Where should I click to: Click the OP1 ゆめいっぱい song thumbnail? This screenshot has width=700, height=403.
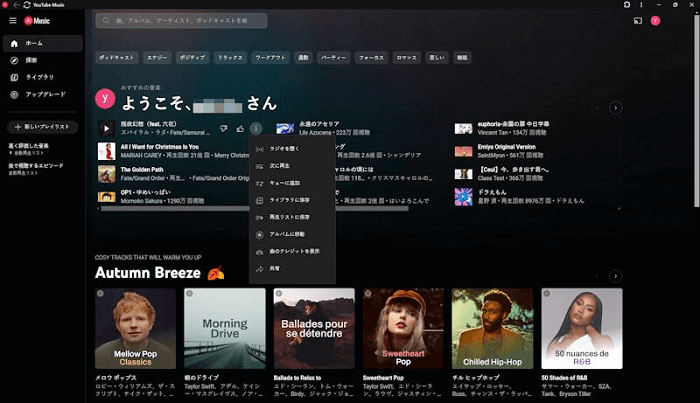pos(106,197)
